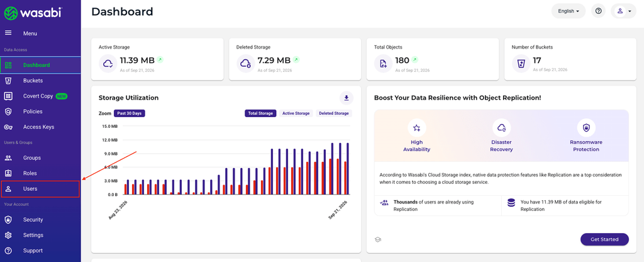Click the database stack icon beside eligible data
Screen dimensions: 644x262
511,202
